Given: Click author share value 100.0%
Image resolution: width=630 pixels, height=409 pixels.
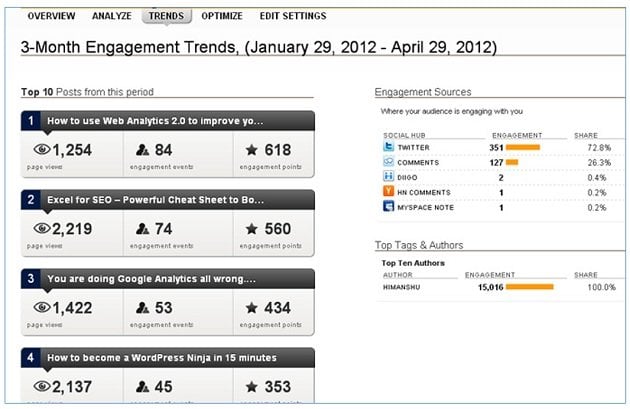Looking at the screenshot, I should pos(601,287).
